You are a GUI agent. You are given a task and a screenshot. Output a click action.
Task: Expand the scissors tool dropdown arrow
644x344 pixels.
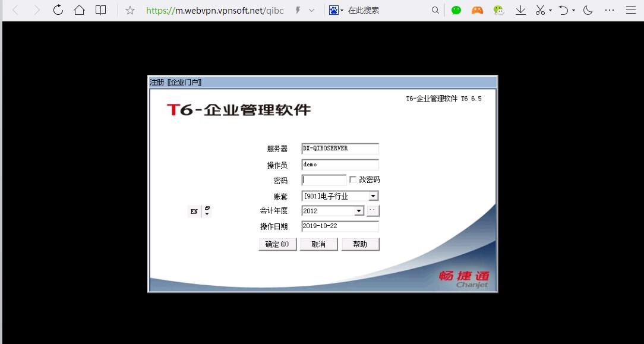pyautogui.click(x=550, y=11)
